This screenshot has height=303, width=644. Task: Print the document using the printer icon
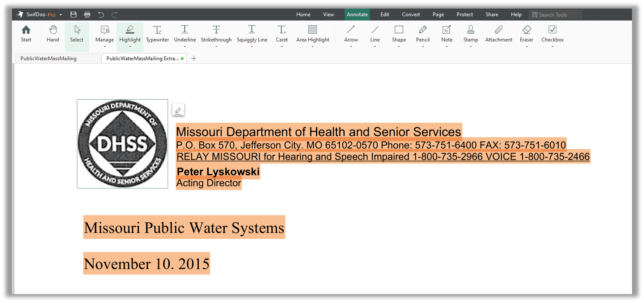(x=87, y=15)
